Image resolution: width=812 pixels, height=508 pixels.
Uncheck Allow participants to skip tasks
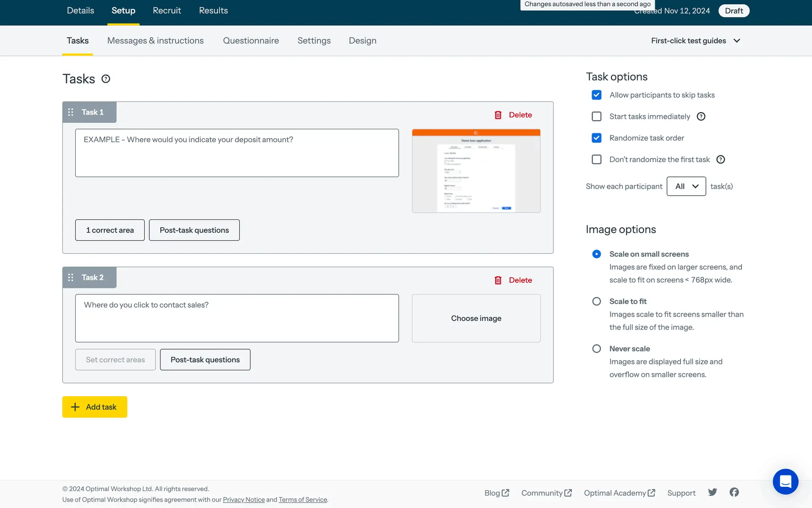(x=596, y=95)
